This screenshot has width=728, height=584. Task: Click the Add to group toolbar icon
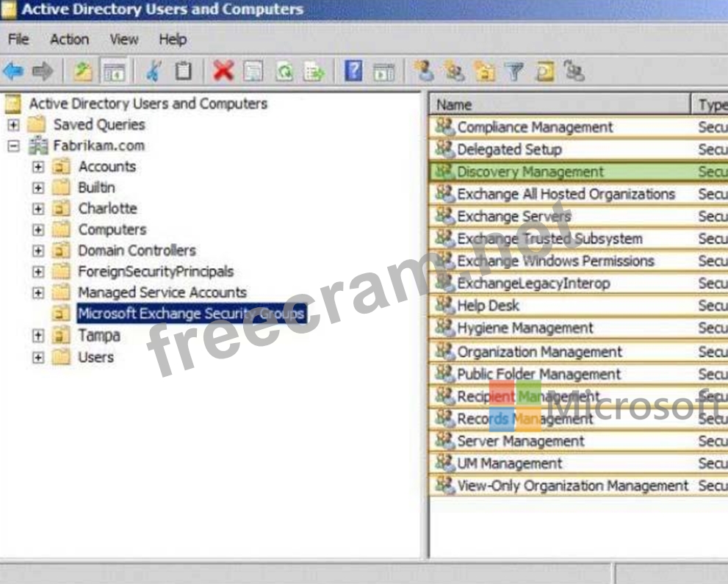point(574,71)
